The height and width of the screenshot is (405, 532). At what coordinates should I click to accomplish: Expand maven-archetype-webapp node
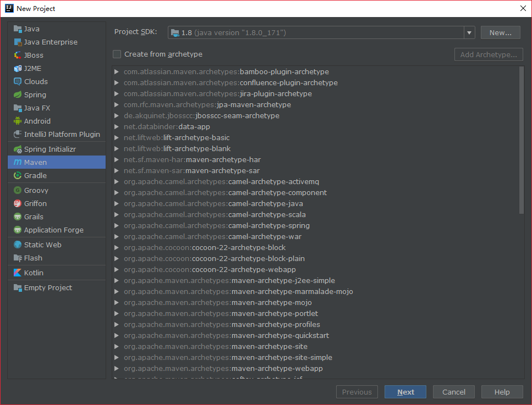[117, 368]
